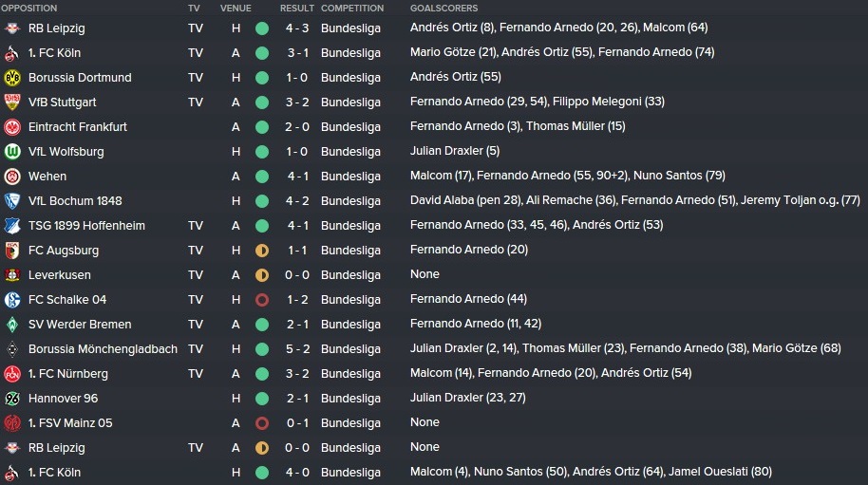Open the 4 - 3 result against RB Leipzig

click(297, 28)
